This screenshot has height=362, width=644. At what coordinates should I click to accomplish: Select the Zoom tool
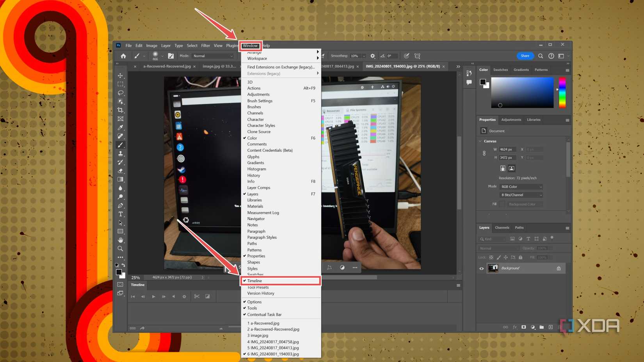(x=120, y=248)
